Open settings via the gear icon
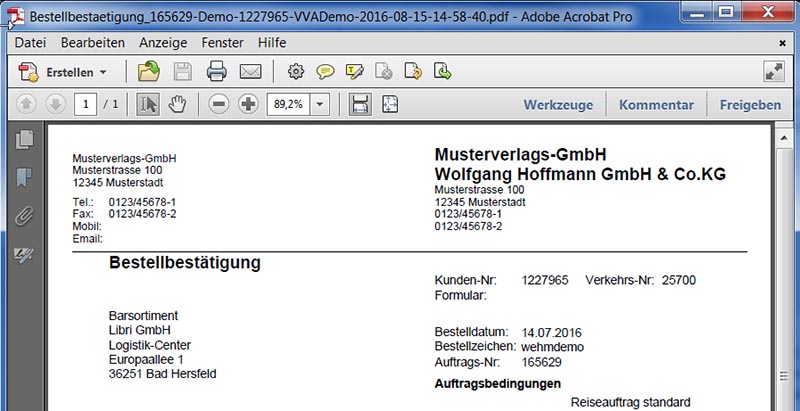The image size is (800, 411). coord(295,72)
